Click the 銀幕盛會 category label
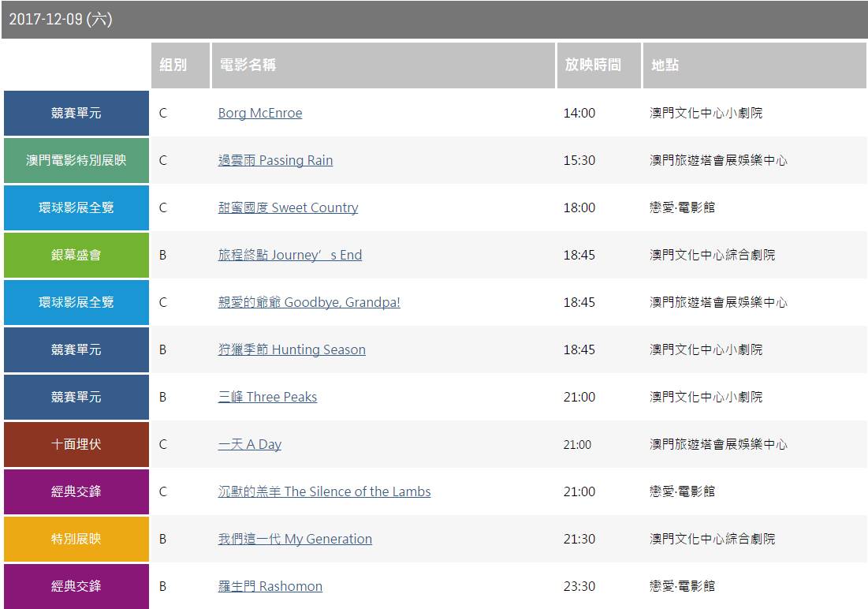Viewport: 868px width, 609px height. [x=76, y=255]
